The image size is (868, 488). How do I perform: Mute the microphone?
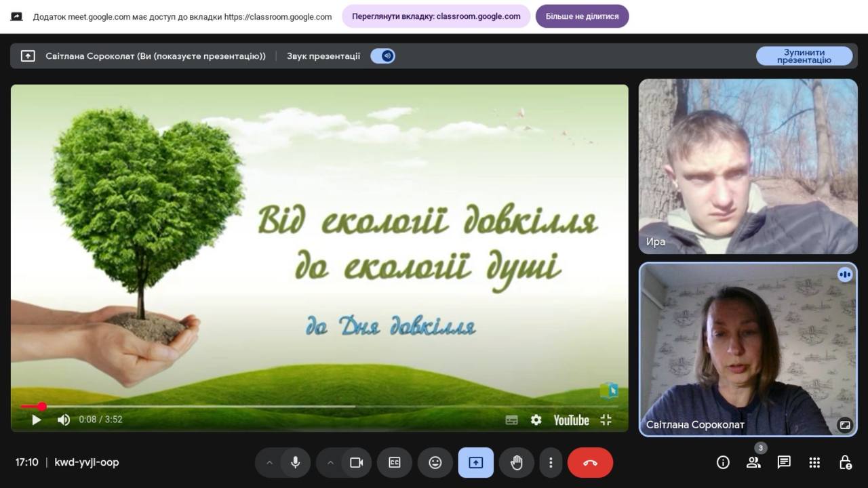[296, 462]
